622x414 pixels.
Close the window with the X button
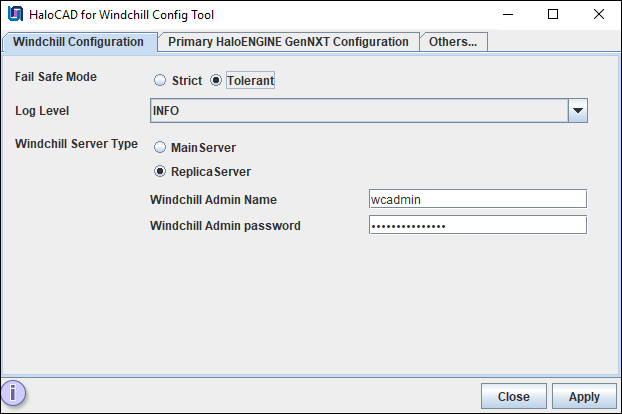point(599,15)
